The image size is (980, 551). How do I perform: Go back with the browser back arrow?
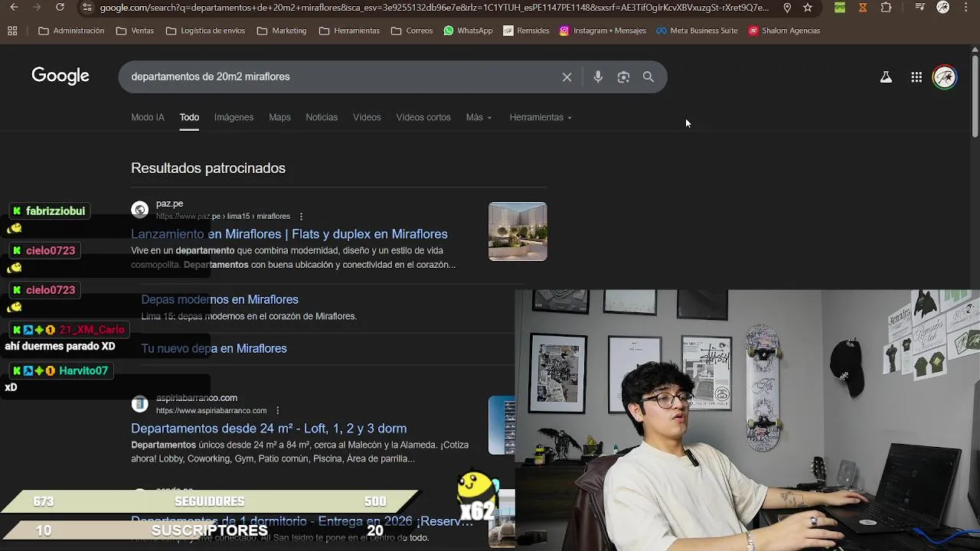coord(13,7)
